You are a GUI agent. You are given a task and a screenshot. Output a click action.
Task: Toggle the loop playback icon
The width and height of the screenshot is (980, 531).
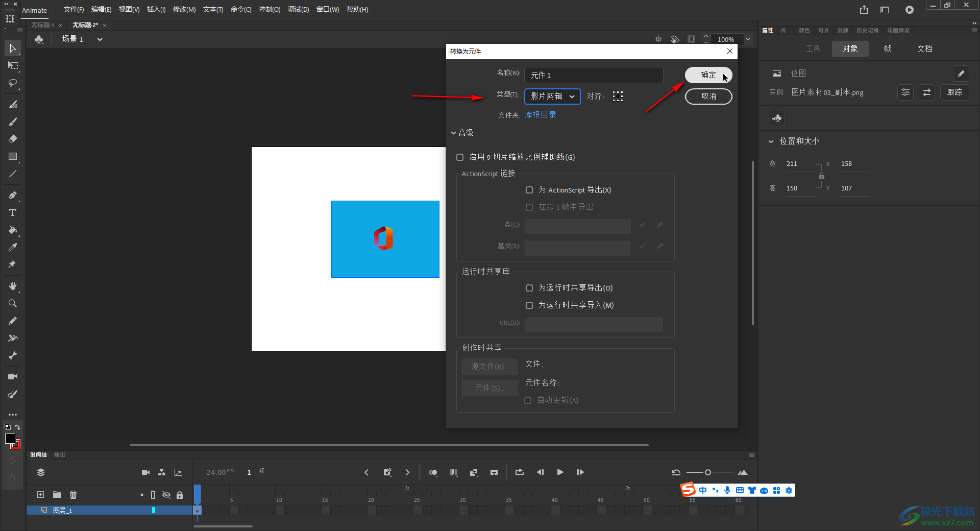(x=520, y=472)
